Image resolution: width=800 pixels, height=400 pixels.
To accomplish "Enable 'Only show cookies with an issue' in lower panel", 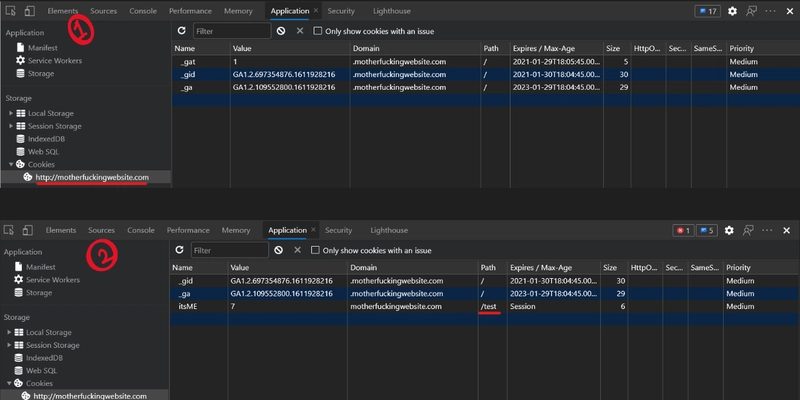I will (315, 251).
